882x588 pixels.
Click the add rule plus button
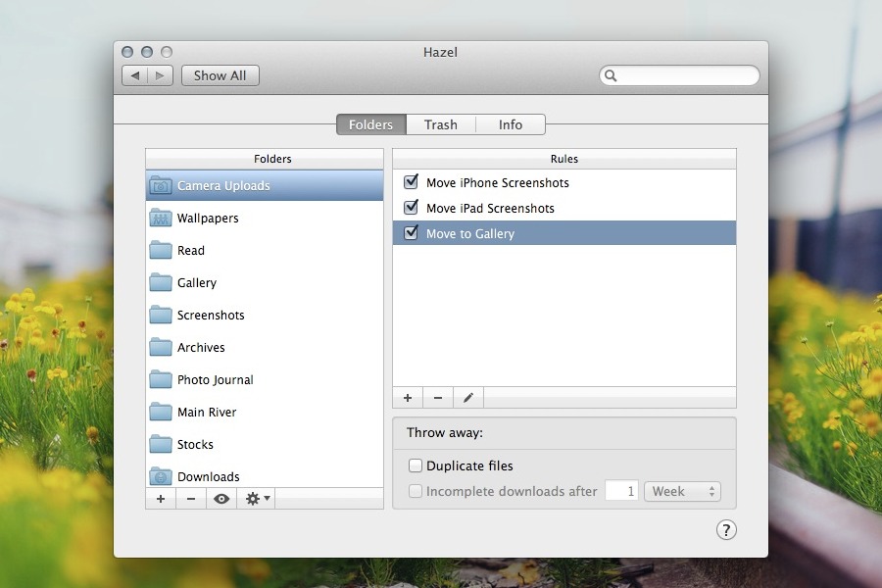(x=408, y=398)
